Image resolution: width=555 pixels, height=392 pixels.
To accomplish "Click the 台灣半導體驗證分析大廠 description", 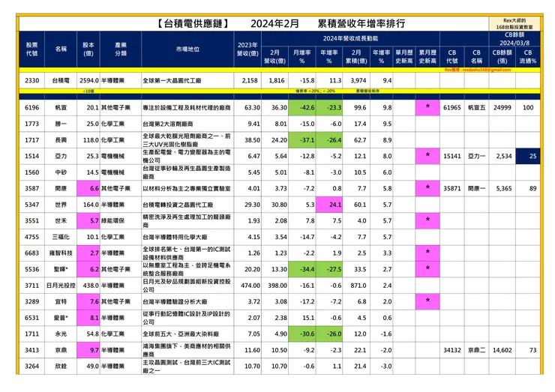I will click(175, 302).
